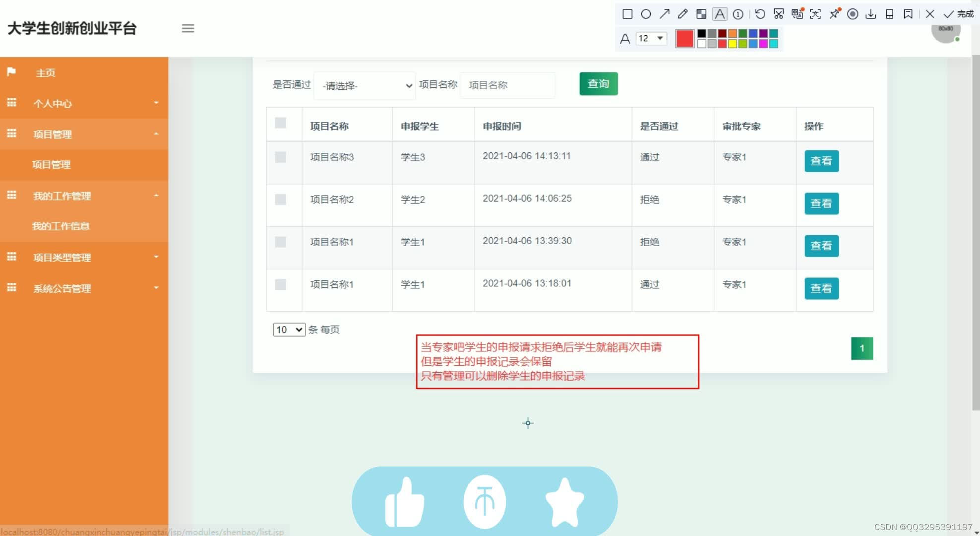This screenshot has width=980, height=536.
Task: Click the coin reward icon
Action: point(485,502)
